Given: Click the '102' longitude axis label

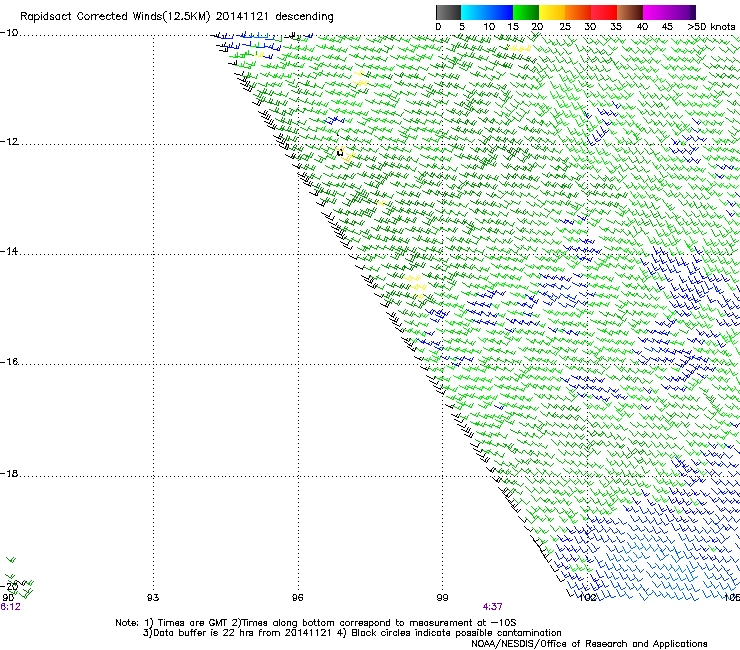Looking at the screenshot, I should pyautogui.click(x=588, y=598).
